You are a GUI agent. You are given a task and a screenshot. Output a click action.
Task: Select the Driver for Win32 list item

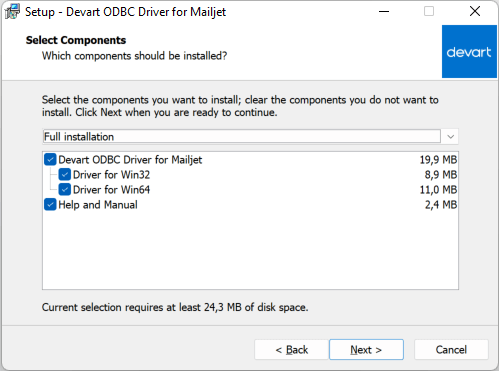click(x=111, y=174)
